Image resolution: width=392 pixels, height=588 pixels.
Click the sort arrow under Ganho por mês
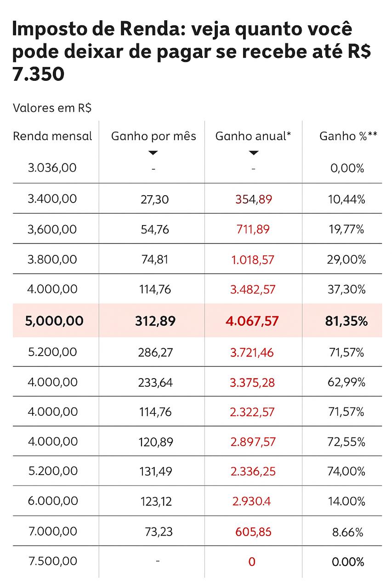153,153
